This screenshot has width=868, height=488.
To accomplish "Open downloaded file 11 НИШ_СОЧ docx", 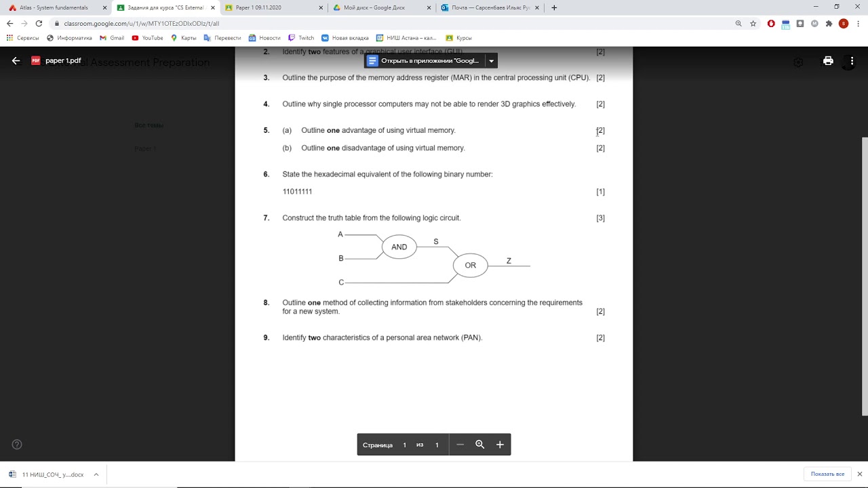I will click(46, 474).
